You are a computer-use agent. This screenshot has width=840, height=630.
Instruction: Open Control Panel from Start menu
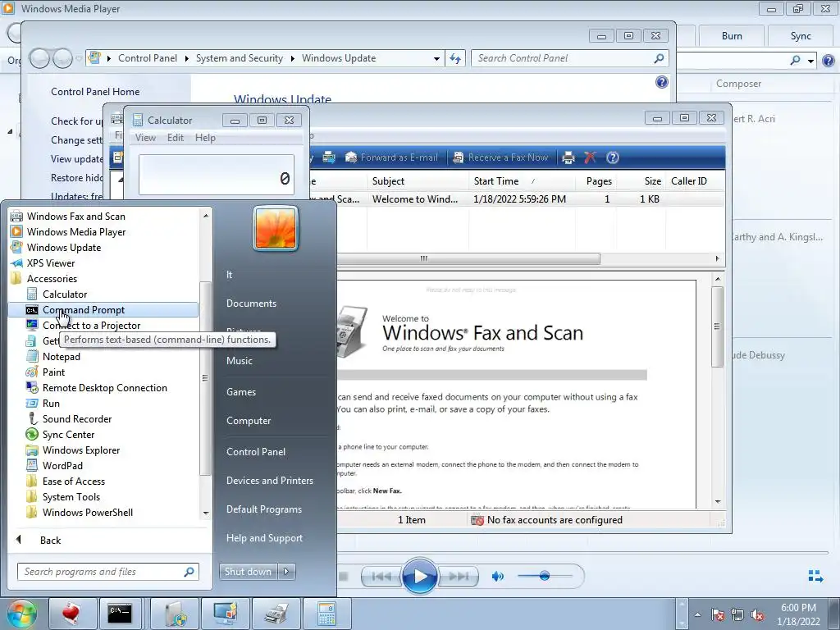pyautogui.click(x=256, y=452)
